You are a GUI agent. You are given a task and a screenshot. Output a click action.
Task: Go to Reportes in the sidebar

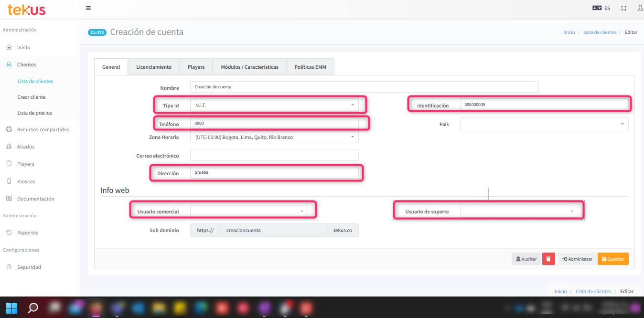pyautogui.click(x=27, y=233)
